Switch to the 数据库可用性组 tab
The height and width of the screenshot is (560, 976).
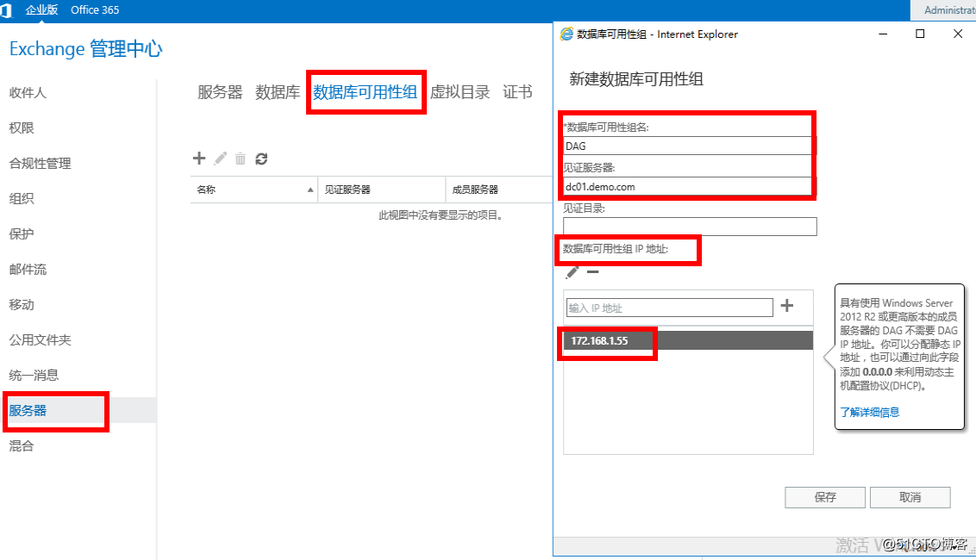tap(366, 92)
